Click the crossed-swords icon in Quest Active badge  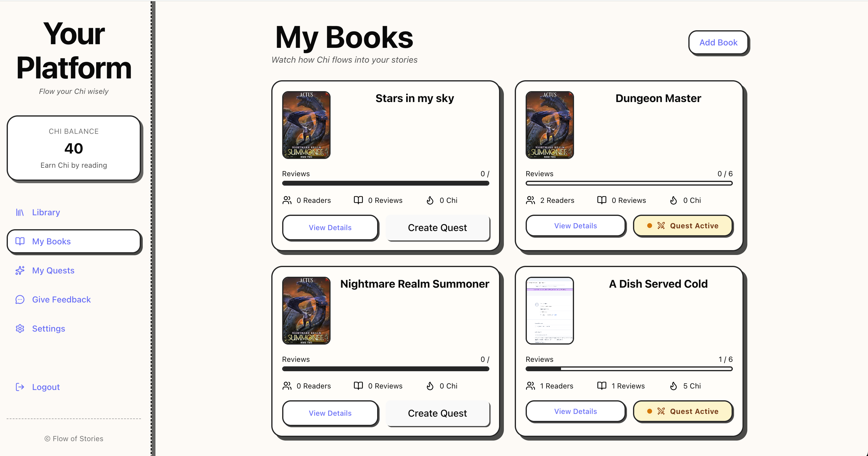click(661, 226)
